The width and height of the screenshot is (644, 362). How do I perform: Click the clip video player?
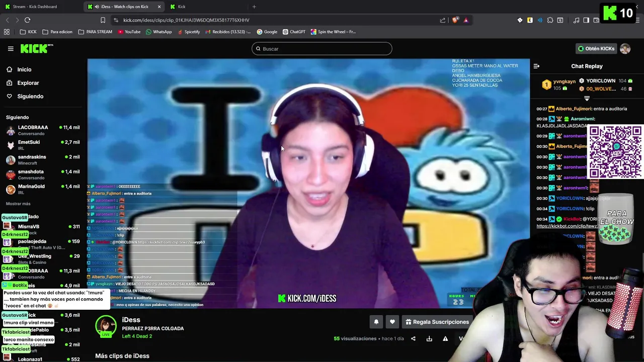(308, 184)
